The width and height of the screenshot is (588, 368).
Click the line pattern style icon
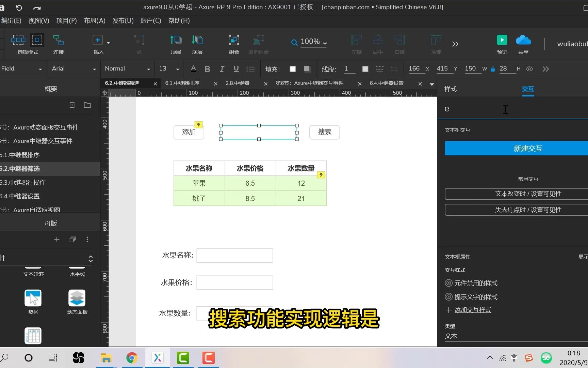tap(379, 69)
